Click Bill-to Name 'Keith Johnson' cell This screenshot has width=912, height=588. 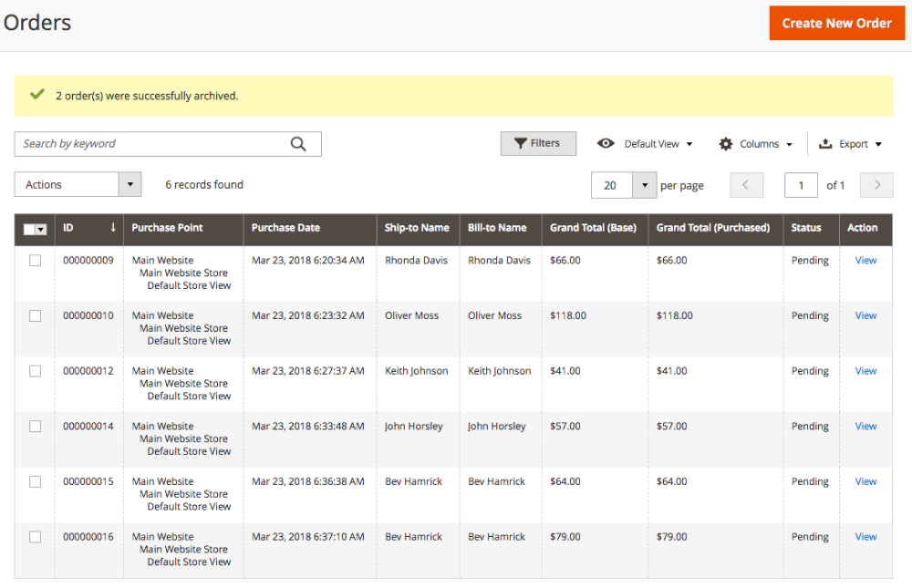click(500, 371)
